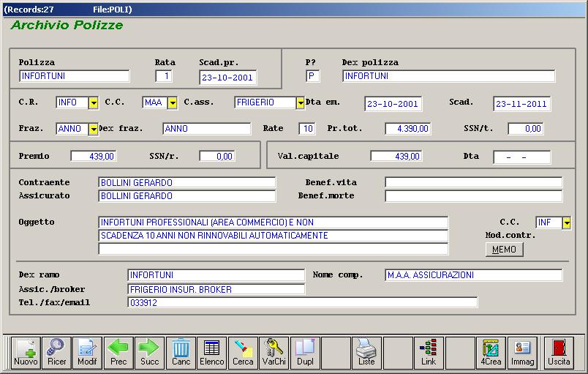This screenshot has height=374, width=588.
Task: Click the Assicurato BOLLINI GERARDO field
Action: (186, 196)
